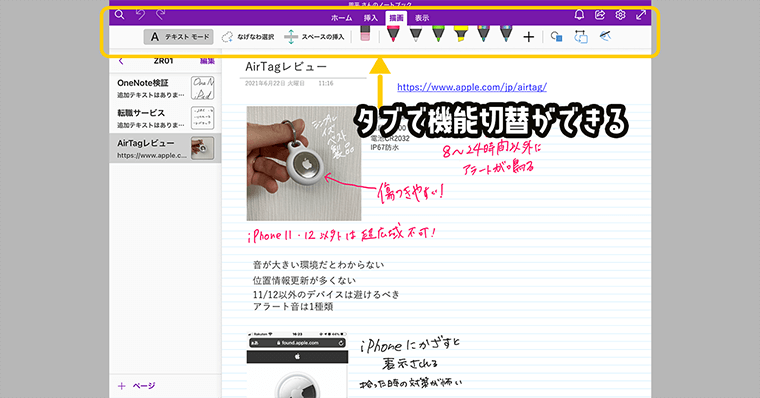This screenshot has height=398, width=760.
Task: Add a new pen with plus
Action: pyautogui.click(x=529, y=37)
